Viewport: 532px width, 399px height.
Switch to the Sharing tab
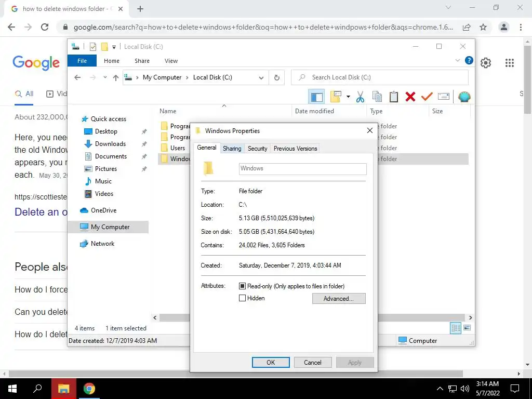coord(232,149)
